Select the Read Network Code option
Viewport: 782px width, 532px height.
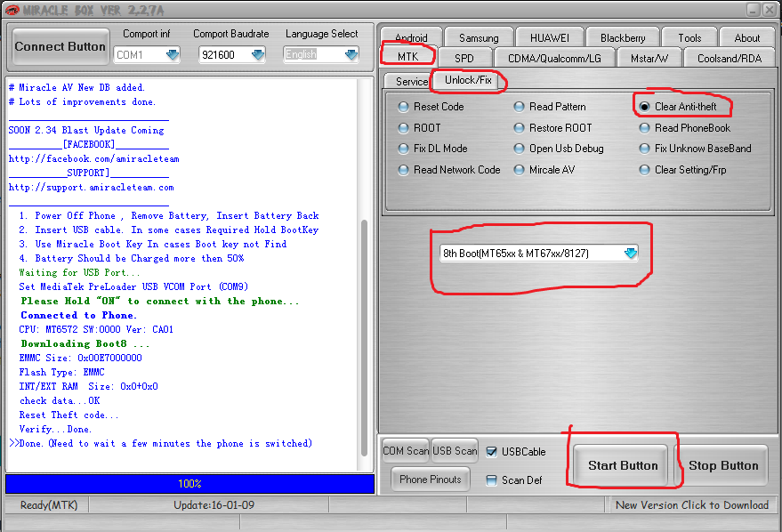pyautogui.click(x=403, y=170)
